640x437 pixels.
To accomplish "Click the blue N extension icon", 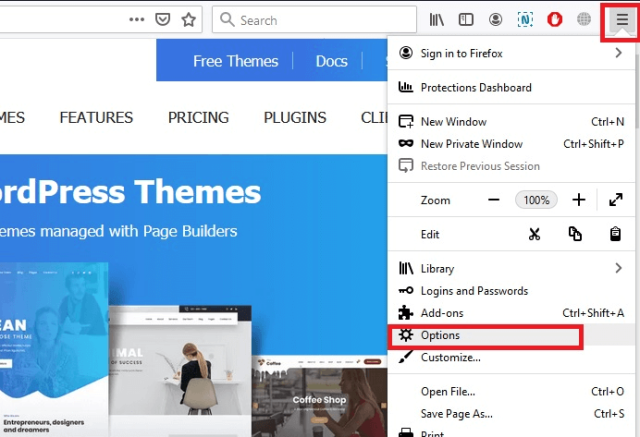I will click(525, 19).
